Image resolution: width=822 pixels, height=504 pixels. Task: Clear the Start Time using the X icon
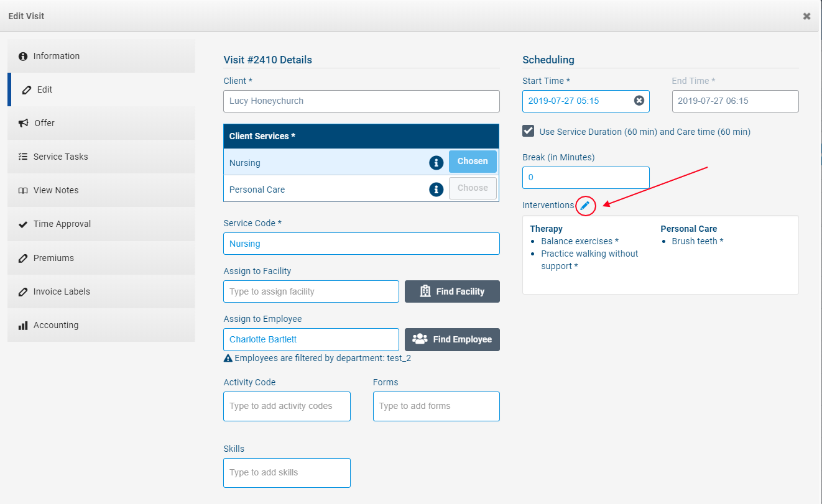pyautogui.click(x=639, y=101)
